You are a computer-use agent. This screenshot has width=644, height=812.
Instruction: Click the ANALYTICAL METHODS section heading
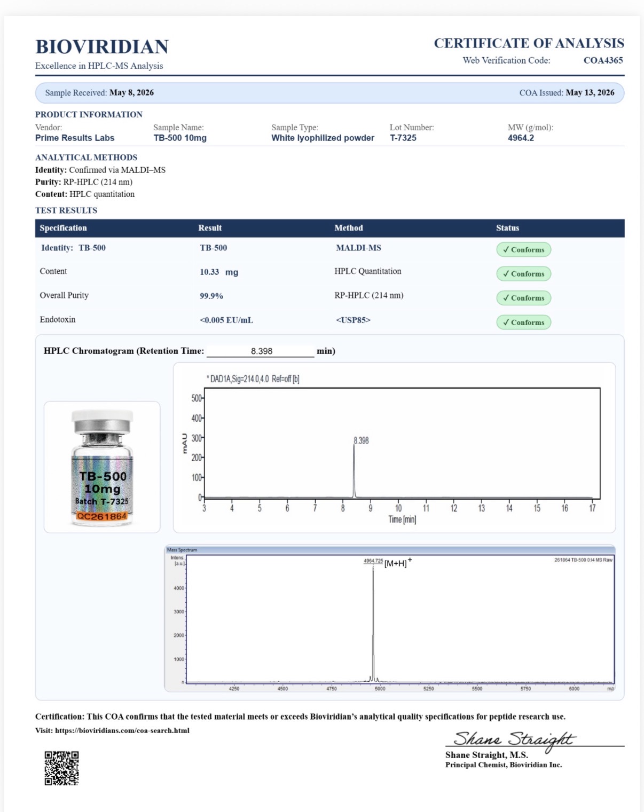click(x=86, y=157)
